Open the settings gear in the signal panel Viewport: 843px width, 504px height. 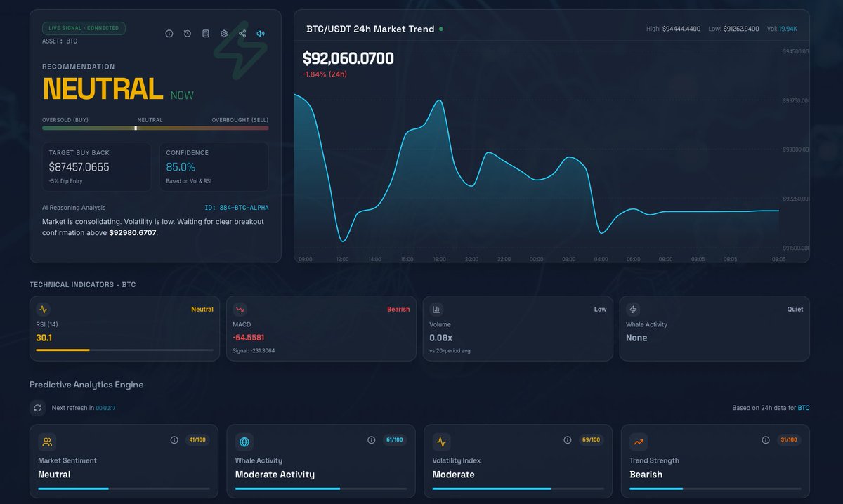click(x=223, y=33)
